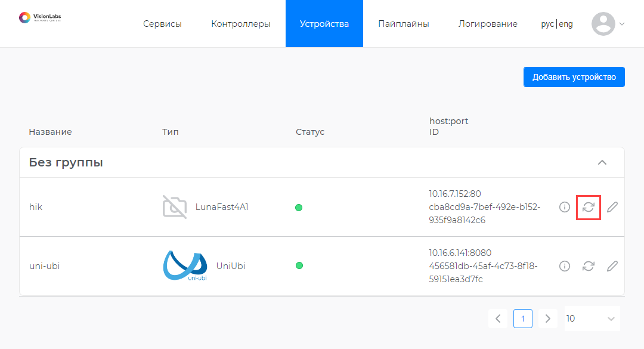The image size is (644, 349).
Task: Click host address 10.16.7.152:80
Action: [454, 194]
